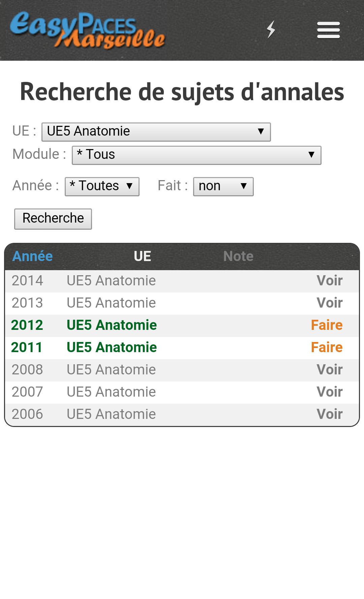Viewport: 364px width, 599px height.
Task: Tap the lightning bolt icon
Action: tap(271, 30)
